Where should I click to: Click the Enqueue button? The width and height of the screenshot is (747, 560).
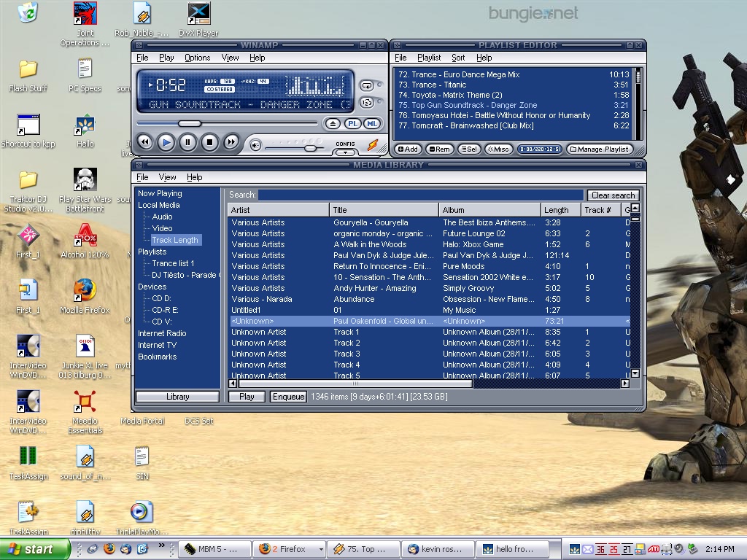pyautogui.click(x=288, y=397)
